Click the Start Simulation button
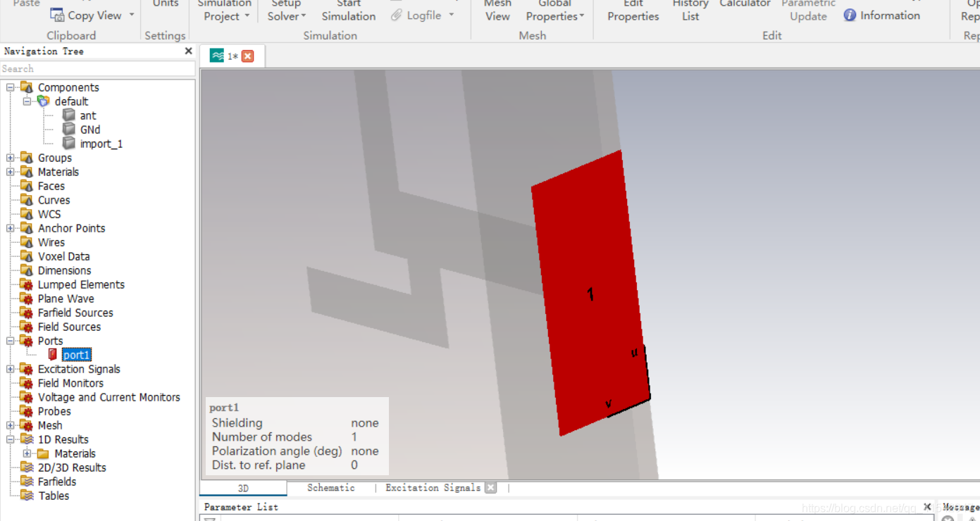Image resolution: width=980 pixels, height=521 pixels. [x=349, y=12]
